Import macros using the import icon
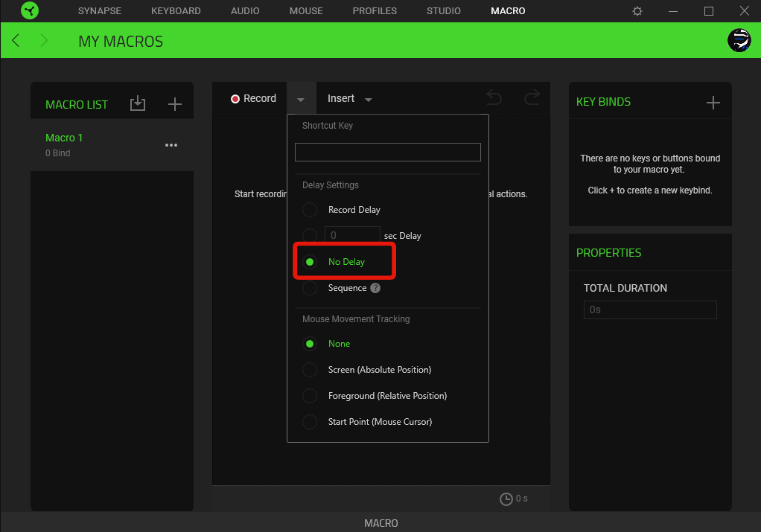 (x=138, y=104)
